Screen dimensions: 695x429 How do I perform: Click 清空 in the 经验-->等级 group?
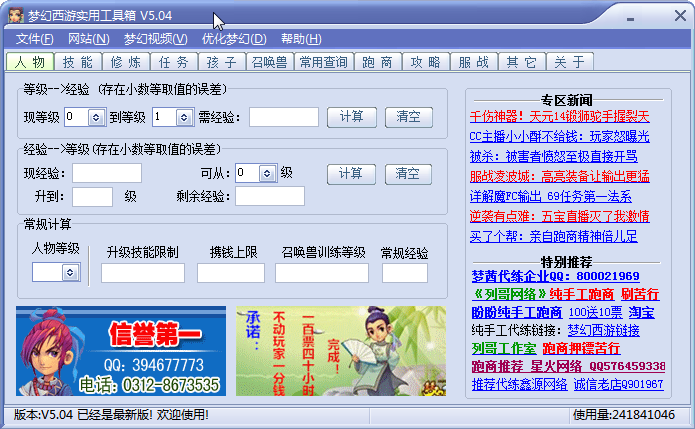[408, 174]
